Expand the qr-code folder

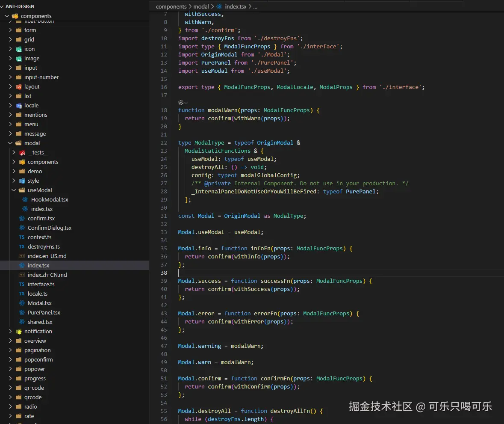click(x=10, y=388)
